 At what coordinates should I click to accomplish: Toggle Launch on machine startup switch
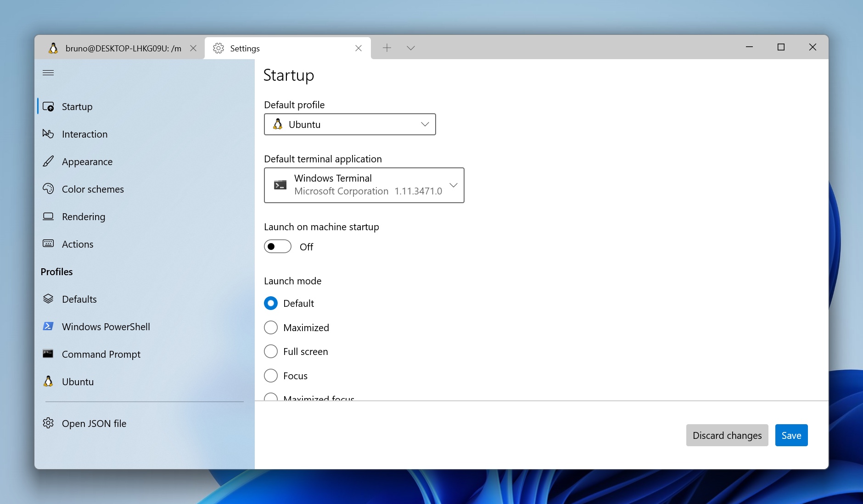[277, 246]
